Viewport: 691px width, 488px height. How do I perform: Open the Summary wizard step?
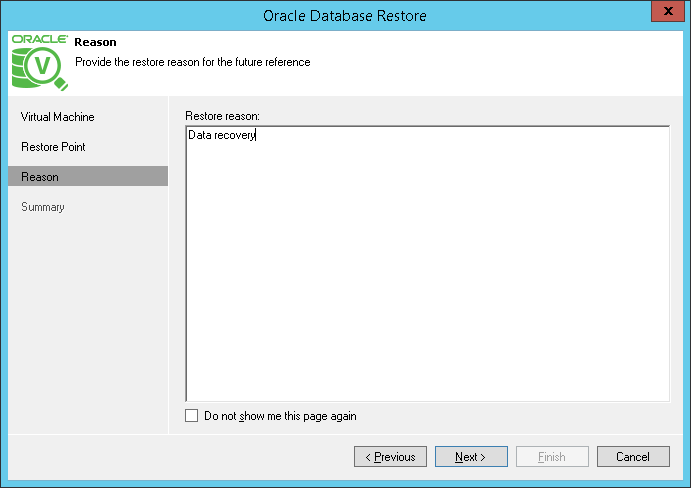tap(43, 207)
